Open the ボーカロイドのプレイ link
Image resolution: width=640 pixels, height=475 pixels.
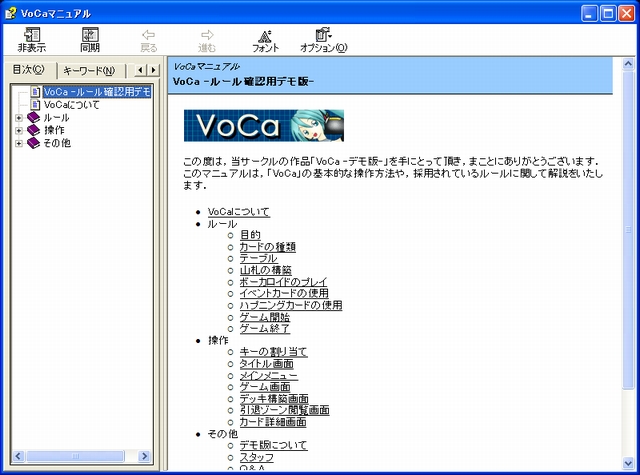click(x=283, y=282)
